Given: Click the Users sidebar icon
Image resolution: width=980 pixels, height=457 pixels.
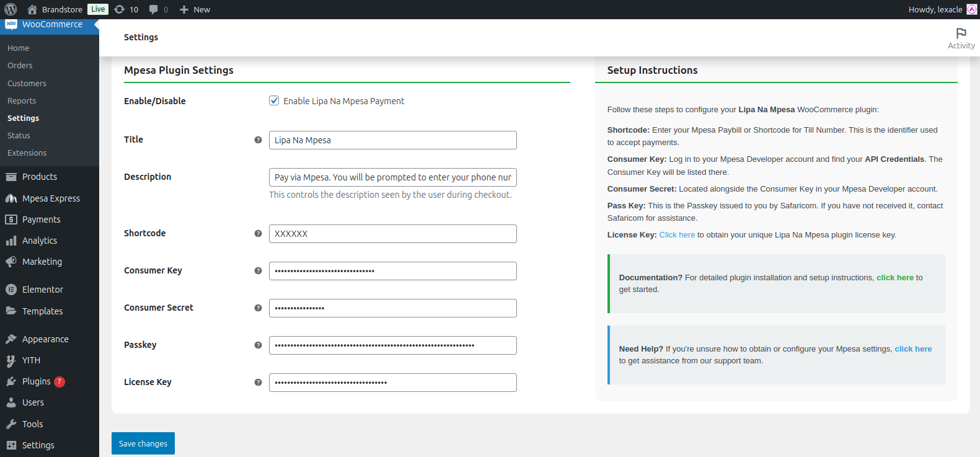Looking at the screenshot, I should [x=11, y=402].
